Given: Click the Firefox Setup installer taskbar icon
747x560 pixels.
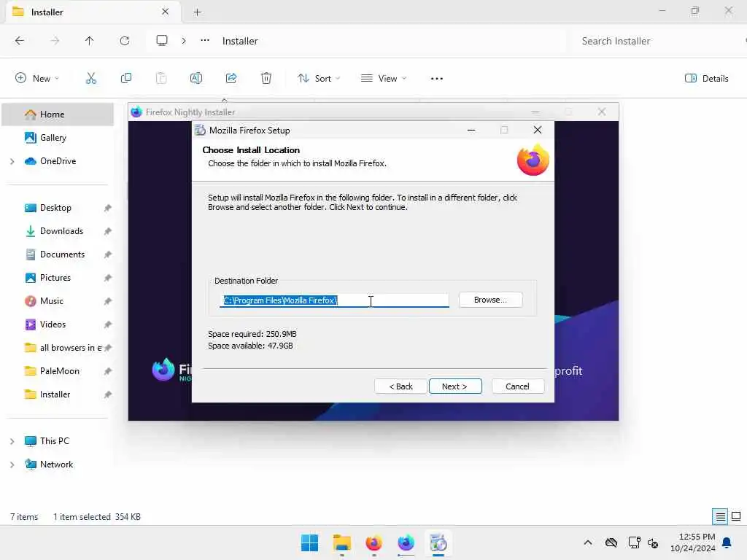Looking at the screenshot, I should [x=438, y=542].
